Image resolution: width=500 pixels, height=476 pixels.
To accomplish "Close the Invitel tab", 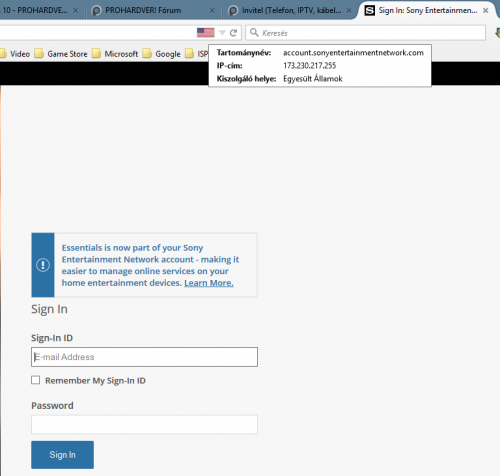I will (349, 11).
